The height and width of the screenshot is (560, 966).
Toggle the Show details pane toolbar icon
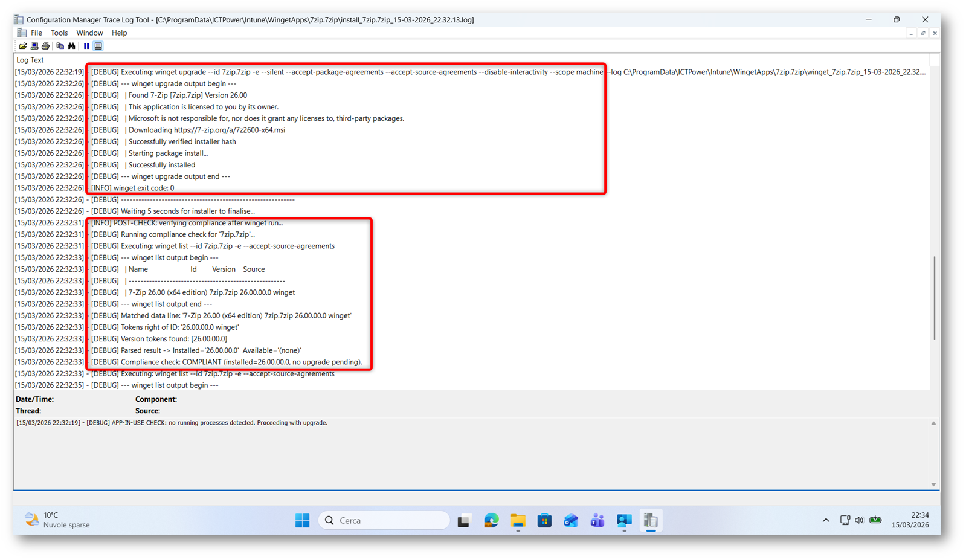(98, 46)
